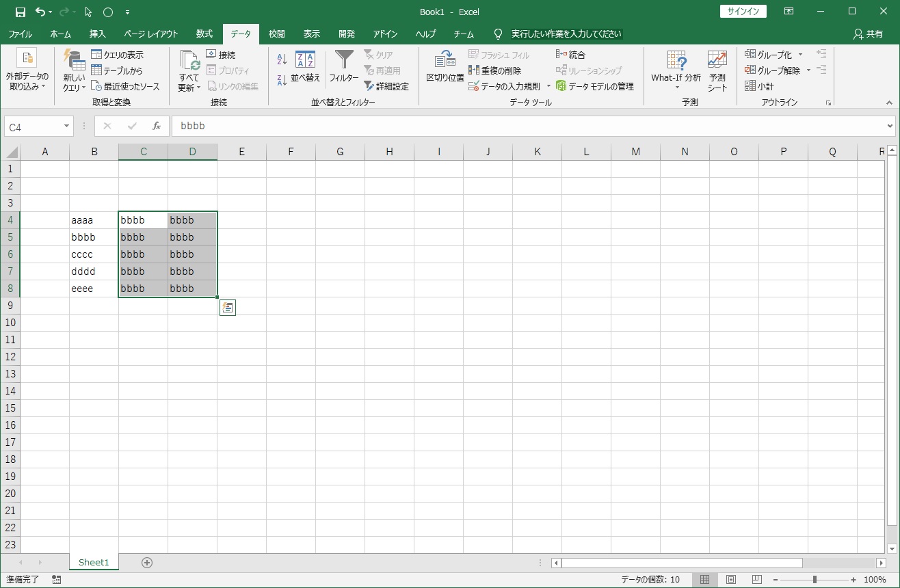Click Remove Duplicates (重複の削除)
Viewport: 900px width, 588px height.
(x=494, y=70)
